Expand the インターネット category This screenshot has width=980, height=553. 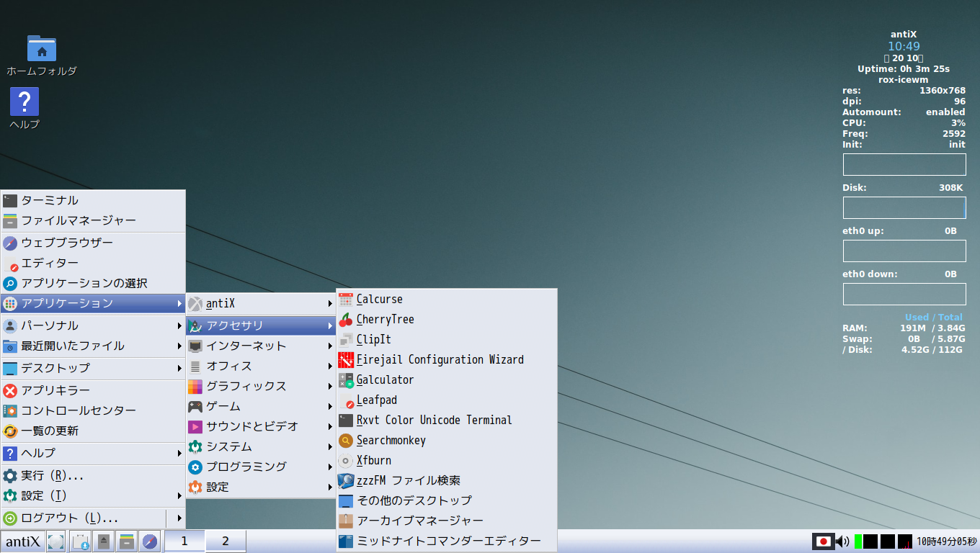[x=261, y=346]
